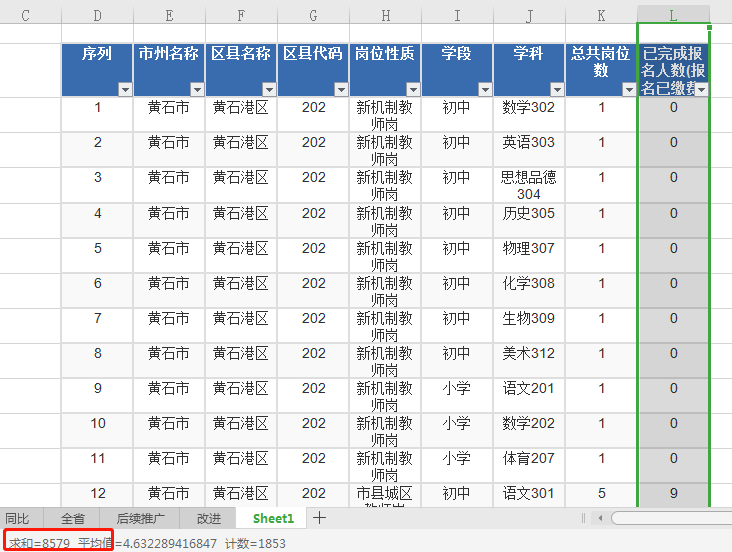Screen dimensions: 732x552
Task: Open the 学段 filter dropdown arrow
Action: (x=485, y=90)
